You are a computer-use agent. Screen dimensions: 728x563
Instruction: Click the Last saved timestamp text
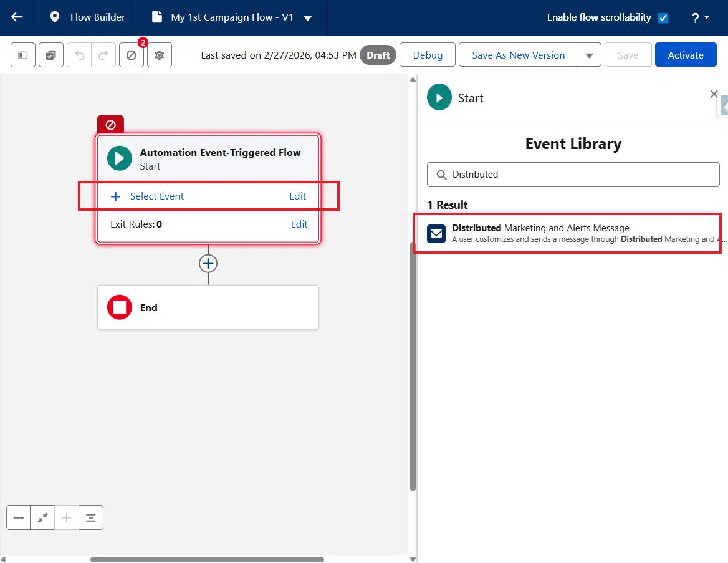[x=278, y=55]
